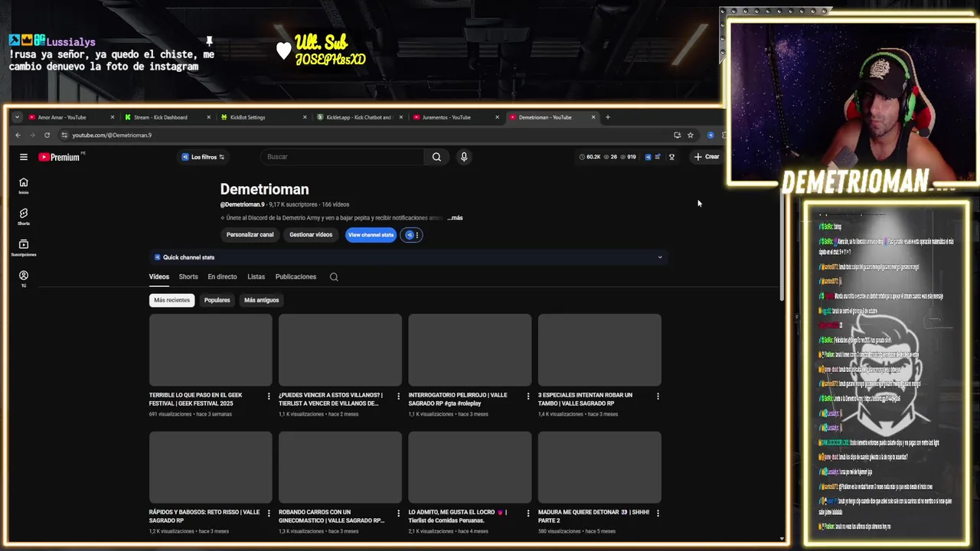Select the 'Más recientes' filter chip

(x=171, y=300)
